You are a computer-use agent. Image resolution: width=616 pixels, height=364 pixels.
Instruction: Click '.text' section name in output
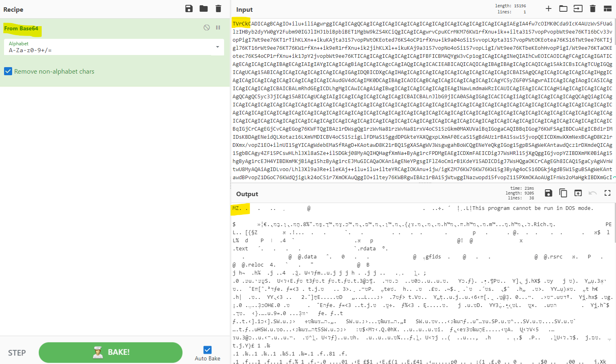coord(240,249)
